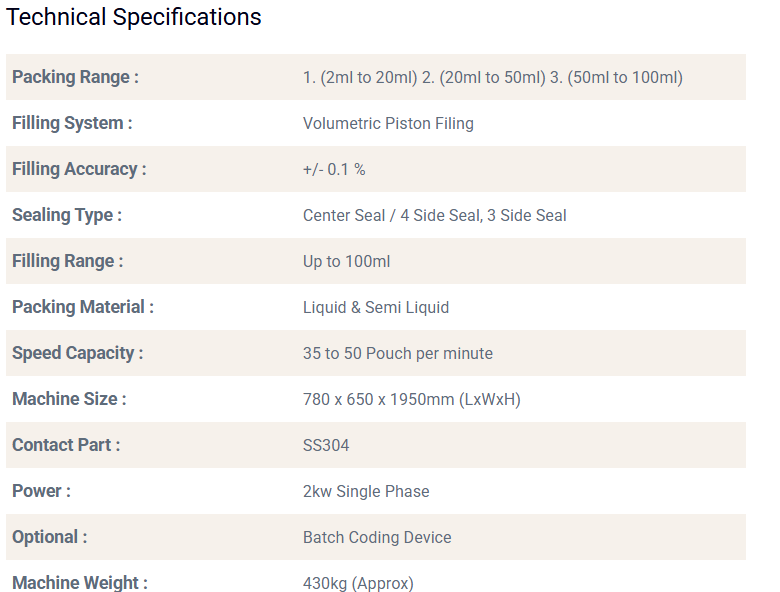
Task: Click the packing range values text
Action: pyautogui.click(x=492, y=77)
